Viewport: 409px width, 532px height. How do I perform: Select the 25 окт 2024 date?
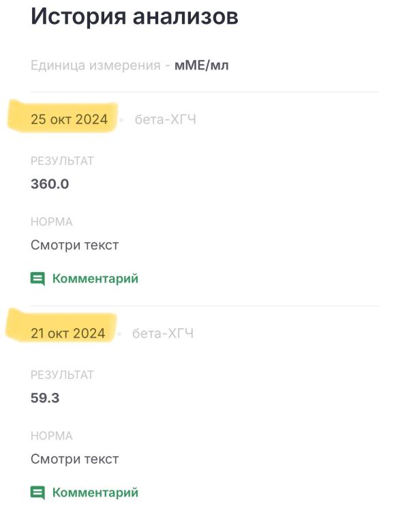[x=69, y=119]
